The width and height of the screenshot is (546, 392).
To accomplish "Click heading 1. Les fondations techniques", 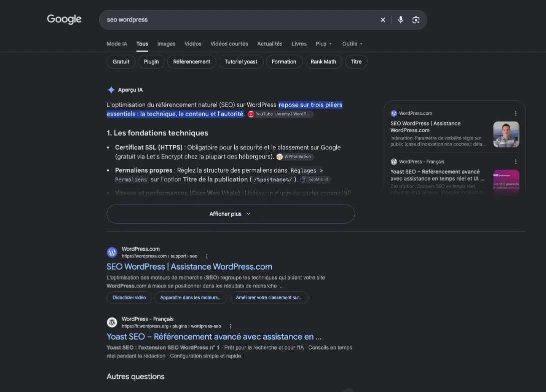I will point(157,133).
